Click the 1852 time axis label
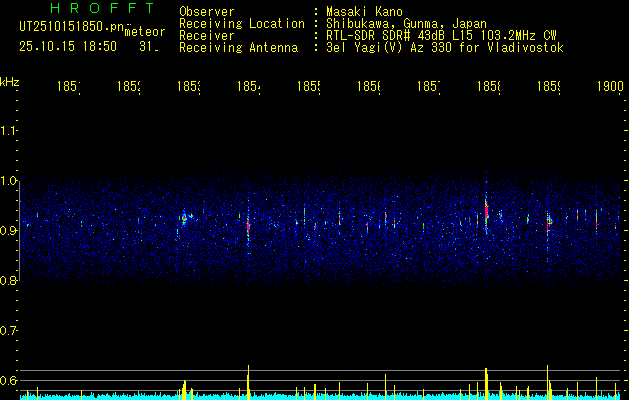The width and height of the screenshot is (629, 400). [129, 86]
